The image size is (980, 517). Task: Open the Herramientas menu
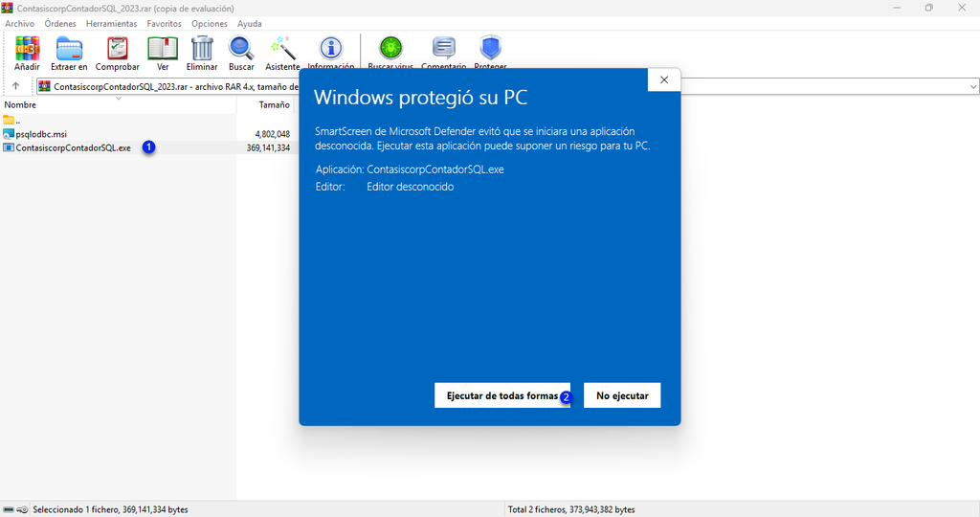point(111,24)
